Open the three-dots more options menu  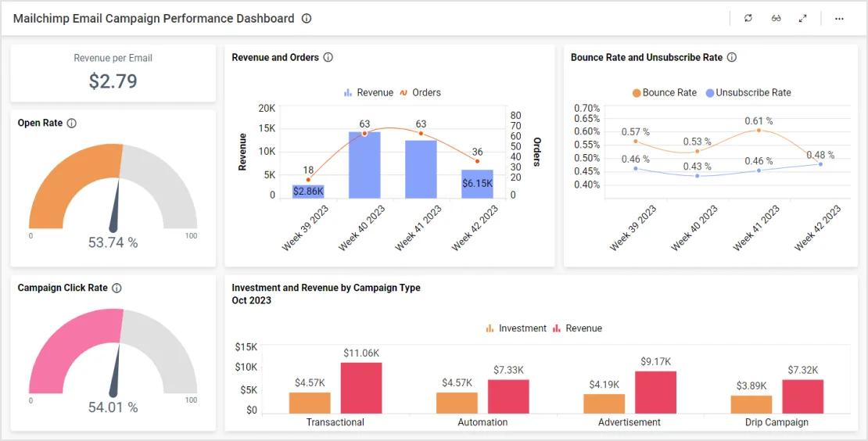pos(839,18)
